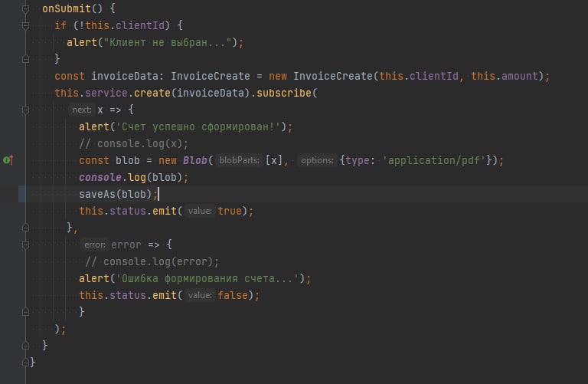Click console.log(blob) statement

pos(133,178)
